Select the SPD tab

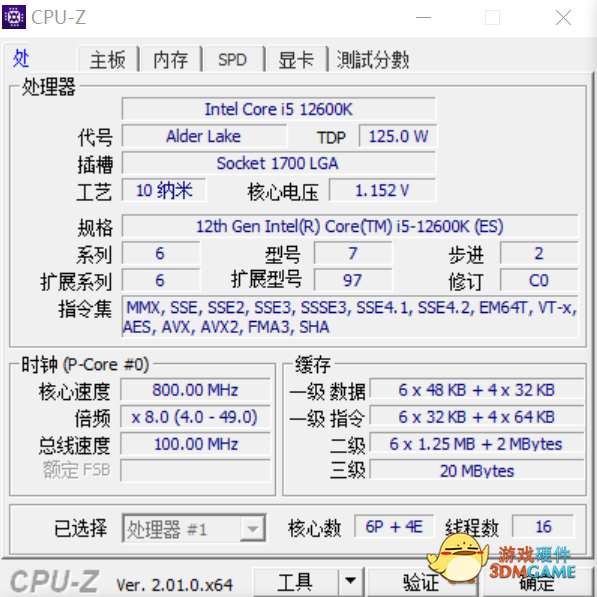click(x=233, y=59)
